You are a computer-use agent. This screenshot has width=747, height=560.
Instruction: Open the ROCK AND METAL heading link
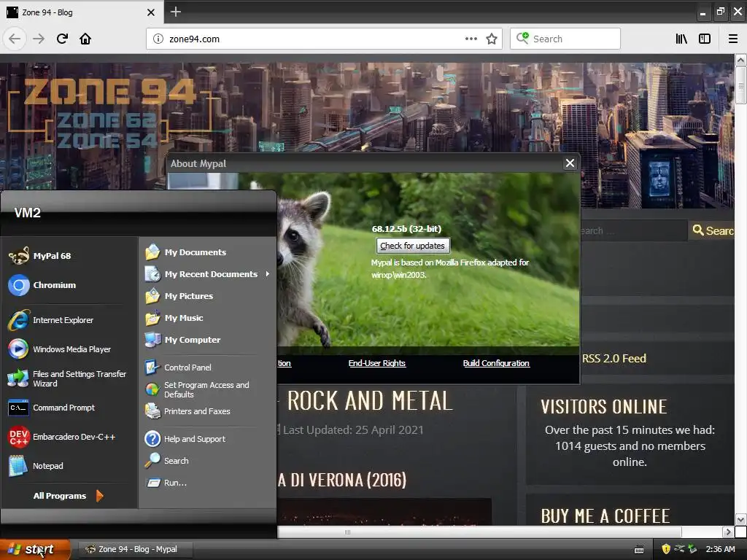[x=370, y=400]
